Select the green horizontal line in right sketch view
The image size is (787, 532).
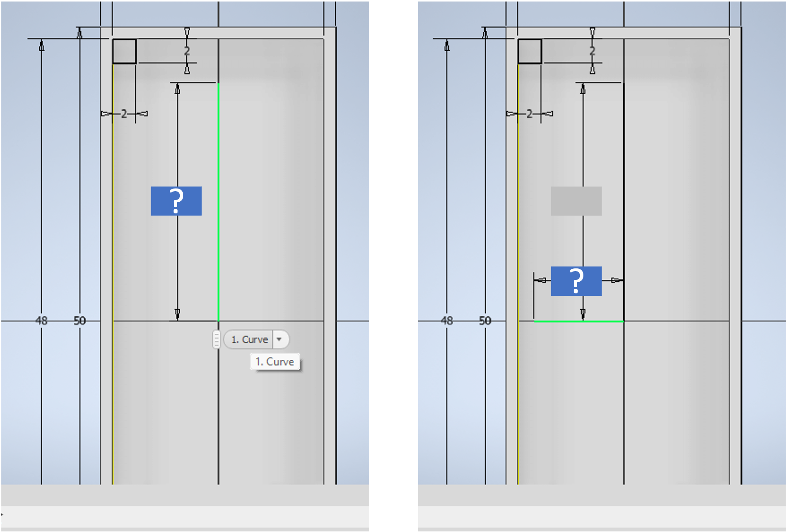pos(579,321)
